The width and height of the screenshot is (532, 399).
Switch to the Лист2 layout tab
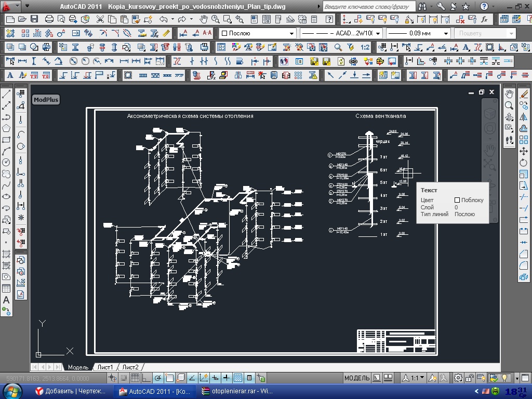130,367
